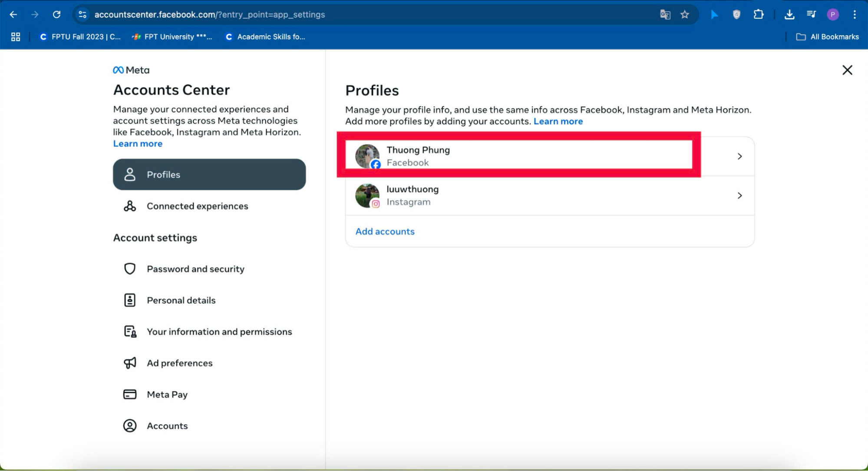This screenshot has width=868, height=471.
Task: Open Connected experiences section
Action: click(x=209, y=206)
